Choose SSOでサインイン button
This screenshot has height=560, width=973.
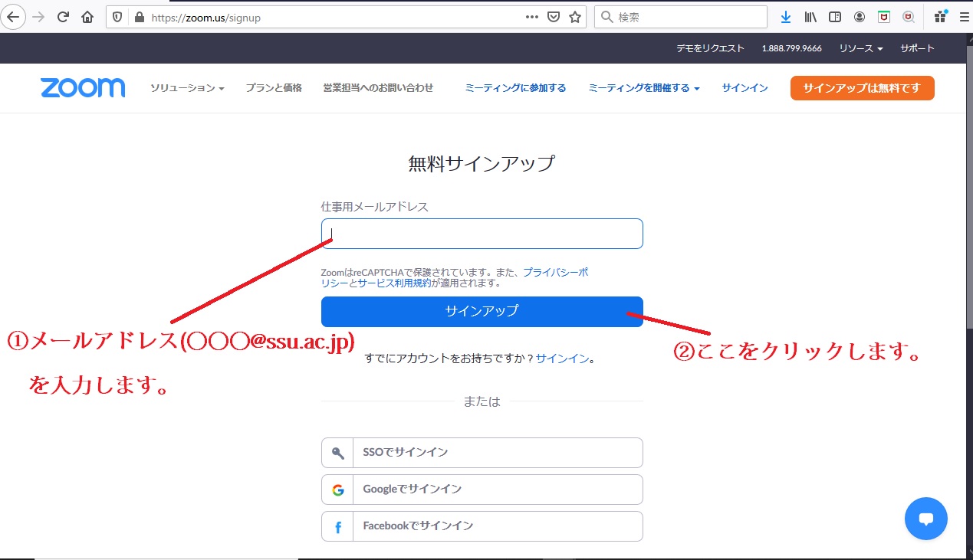click(482, 453)
